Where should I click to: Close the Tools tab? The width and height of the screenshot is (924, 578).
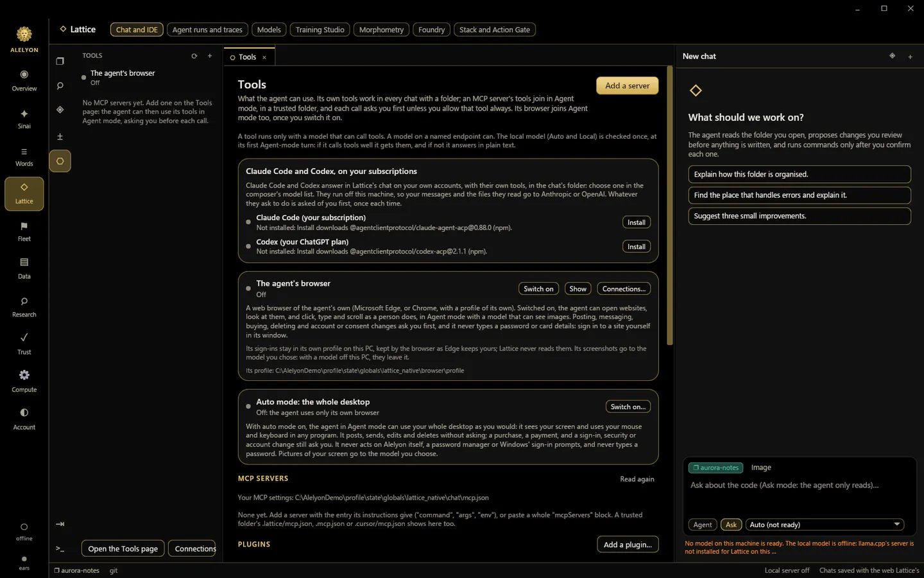point(264,57)
